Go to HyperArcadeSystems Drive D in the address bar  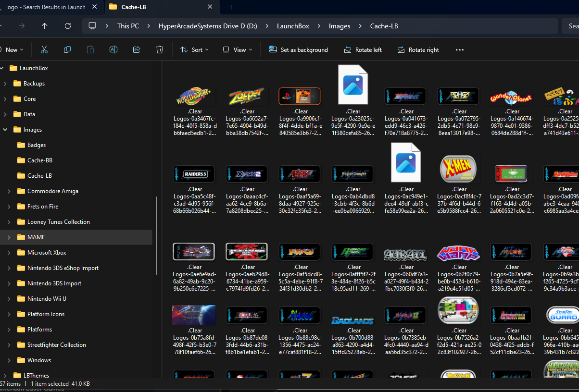pyautogui.click(x=208, y=26)
